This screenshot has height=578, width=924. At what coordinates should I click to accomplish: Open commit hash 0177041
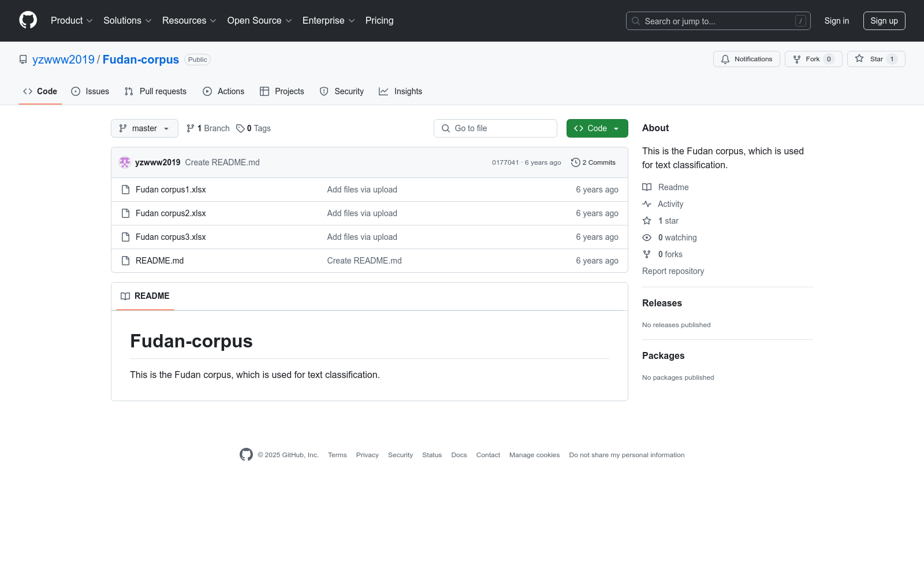[x=505, y=162]
